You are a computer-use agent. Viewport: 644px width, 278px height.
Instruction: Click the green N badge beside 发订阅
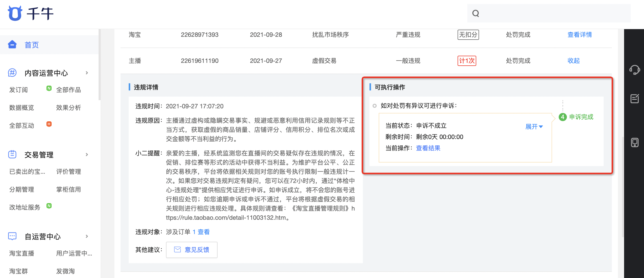49,88
